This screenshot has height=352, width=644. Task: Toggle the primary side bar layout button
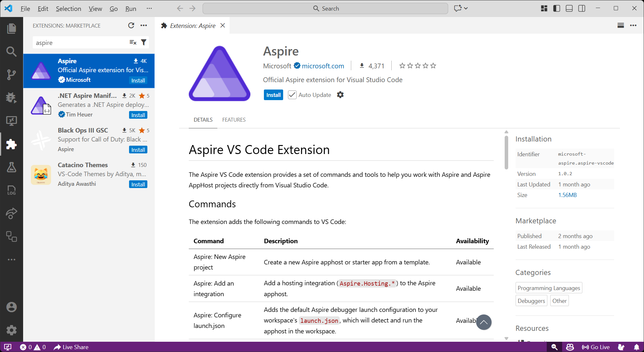click(557, 8)
